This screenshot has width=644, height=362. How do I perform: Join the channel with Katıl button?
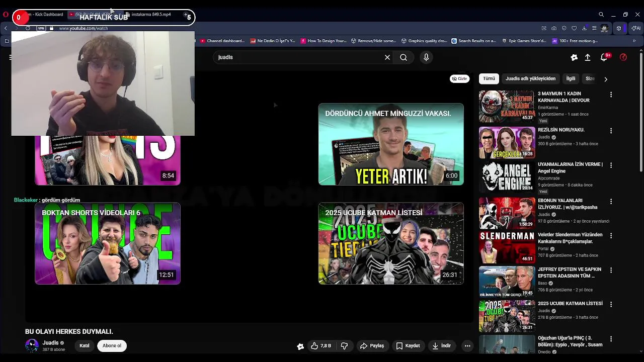[x=85, y=346]
